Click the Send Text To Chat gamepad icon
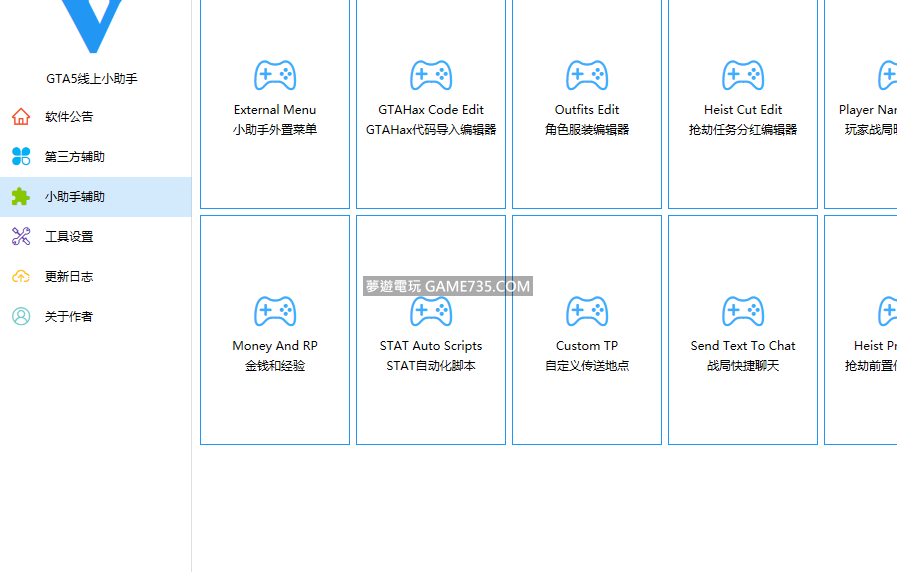This screenshot has width=897, height=572. (743, 311)
